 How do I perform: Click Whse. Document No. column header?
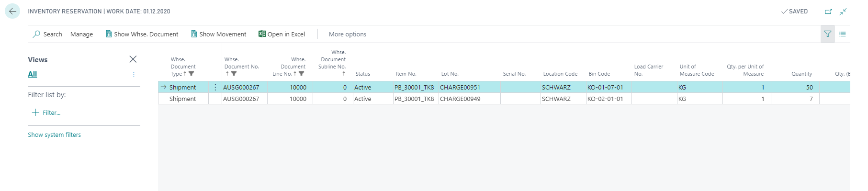pos(242,67)
